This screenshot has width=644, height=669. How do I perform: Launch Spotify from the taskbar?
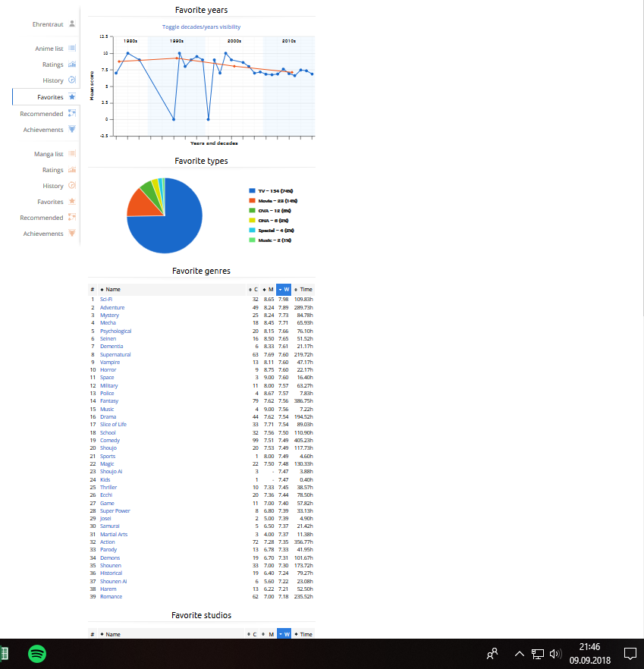tap(37, 654)
